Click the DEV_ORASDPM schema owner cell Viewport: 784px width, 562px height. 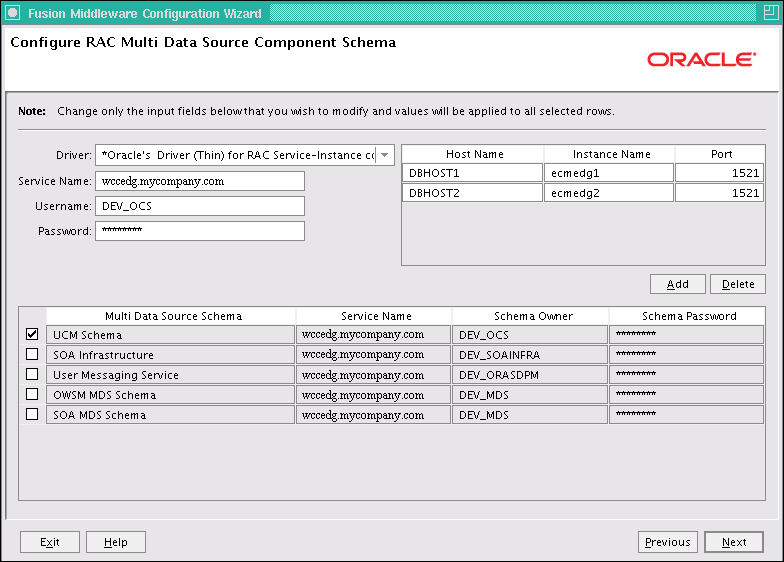(x=530, y=374)
